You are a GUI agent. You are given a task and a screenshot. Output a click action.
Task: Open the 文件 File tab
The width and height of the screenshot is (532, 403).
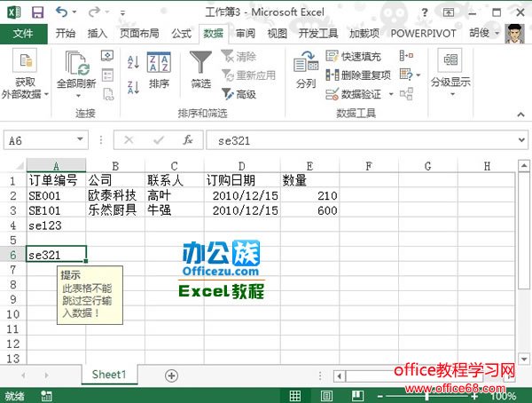[23, 34]
